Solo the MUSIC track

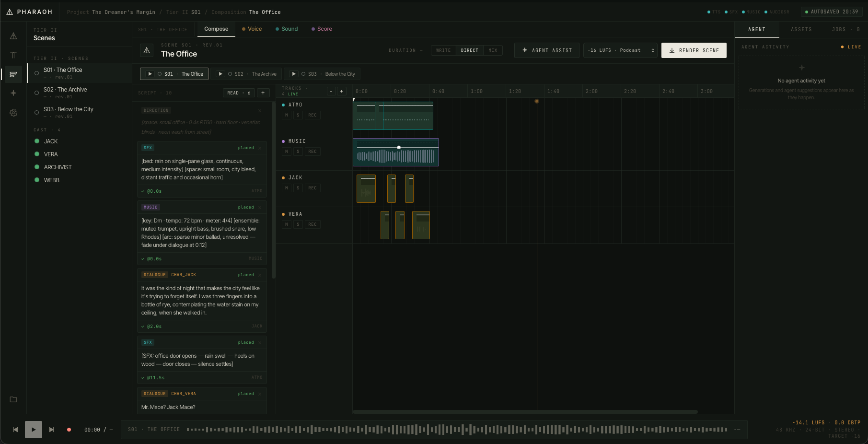point(298,152)
